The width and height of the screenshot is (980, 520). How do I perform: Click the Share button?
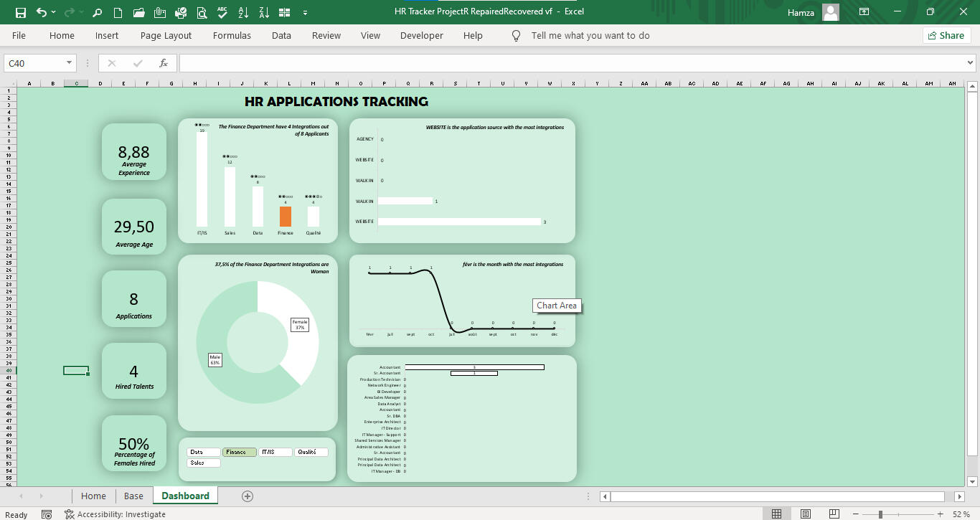tap(946, 35)
